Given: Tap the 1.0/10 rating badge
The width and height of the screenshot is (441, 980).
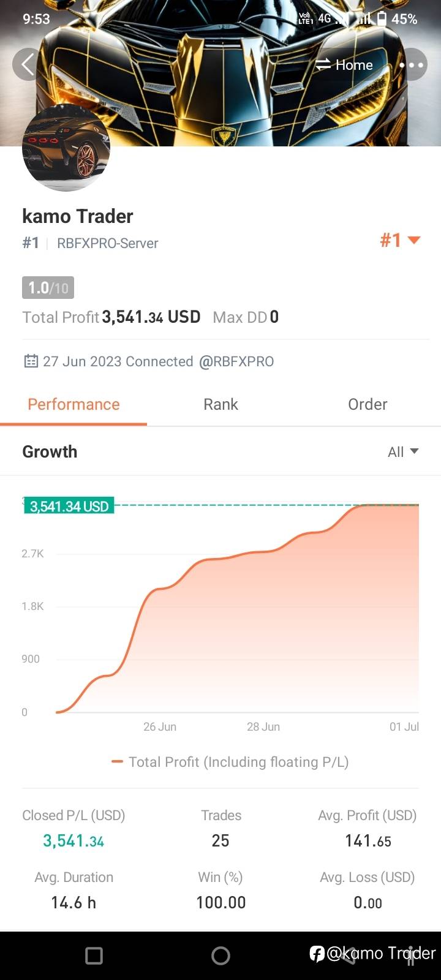Looking at the screenshot, I should (48, 288).
